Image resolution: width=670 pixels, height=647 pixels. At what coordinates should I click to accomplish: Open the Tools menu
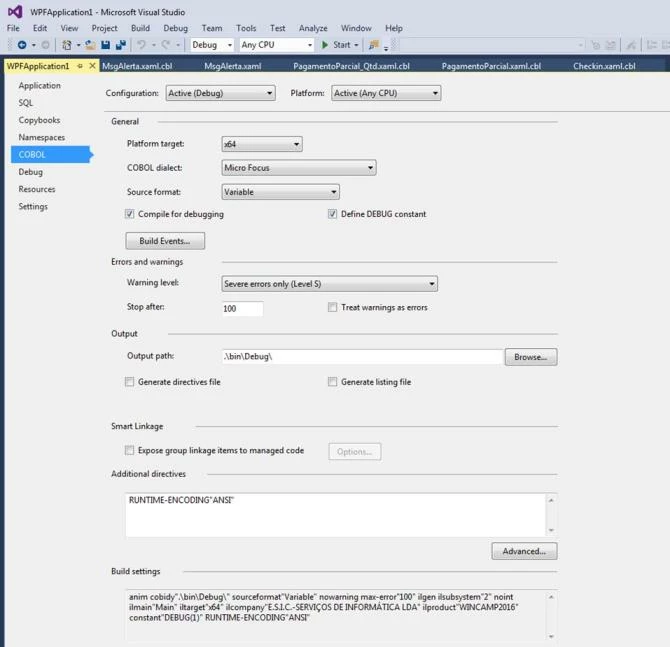click(x=246, y=28)
